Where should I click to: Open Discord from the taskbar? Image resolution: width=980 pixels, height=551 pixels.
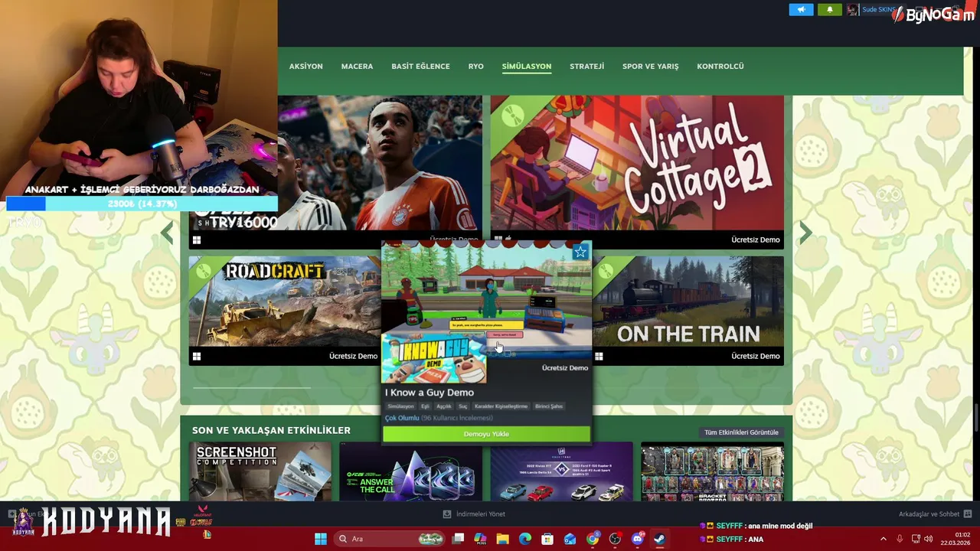point(638,539)
